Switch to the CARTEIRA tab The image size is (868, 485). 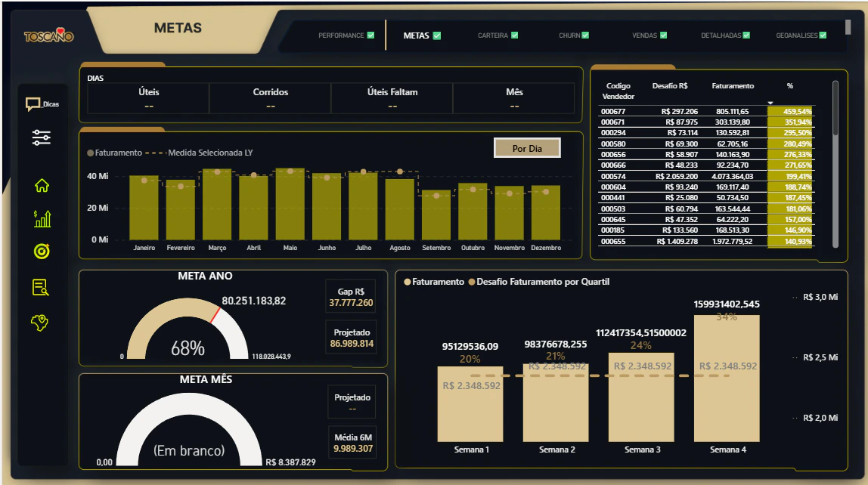pyautogui.click(x=493, y=36)
